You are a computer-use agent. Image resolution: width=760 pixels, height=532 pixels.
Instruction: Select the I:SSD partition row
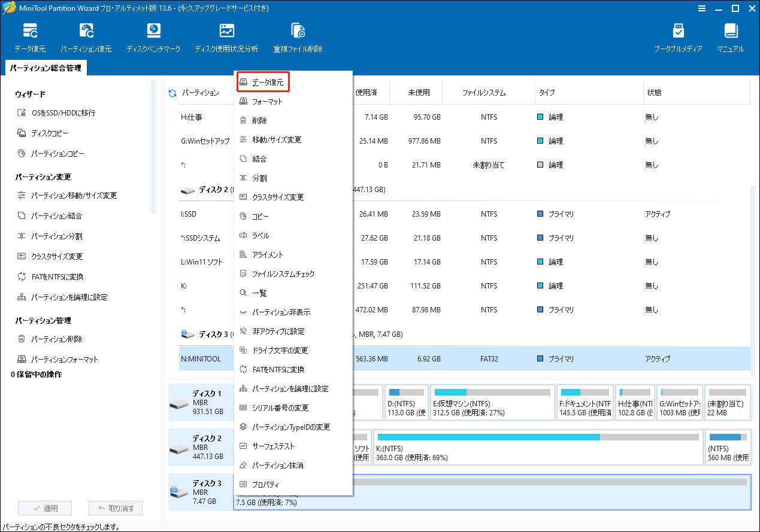[x=464, y=214]
